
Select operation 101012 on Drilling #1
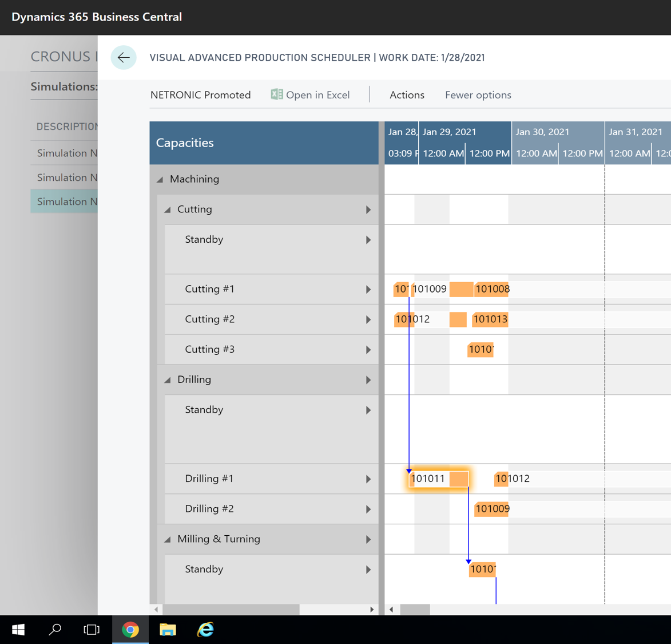(x=501, y=479)
